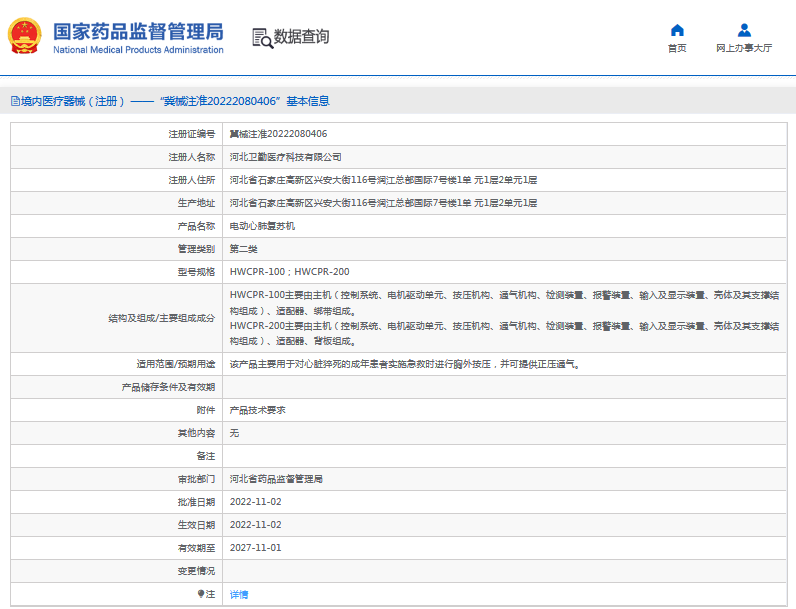The width and height of the screenshot is (796, 609).
Task: Open the 数据查询 search icon
Action: click(x=262, y=38)
